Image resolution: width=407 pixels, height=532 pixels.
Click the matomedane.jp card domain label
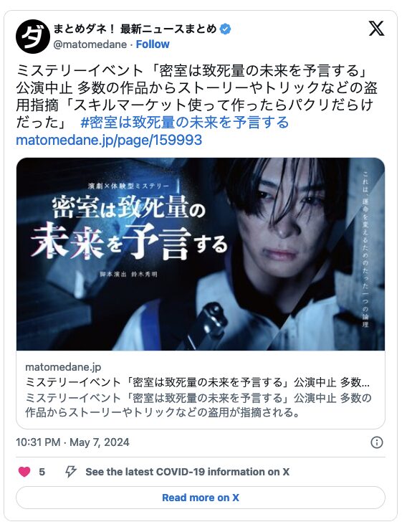coord(63,367)
